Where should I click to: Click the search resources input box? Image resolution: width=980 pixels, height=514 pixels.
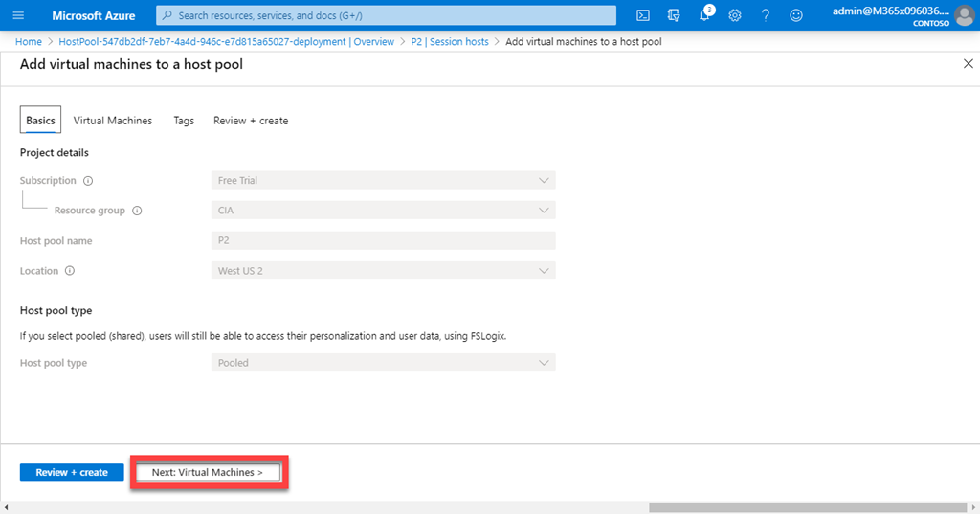386,15
